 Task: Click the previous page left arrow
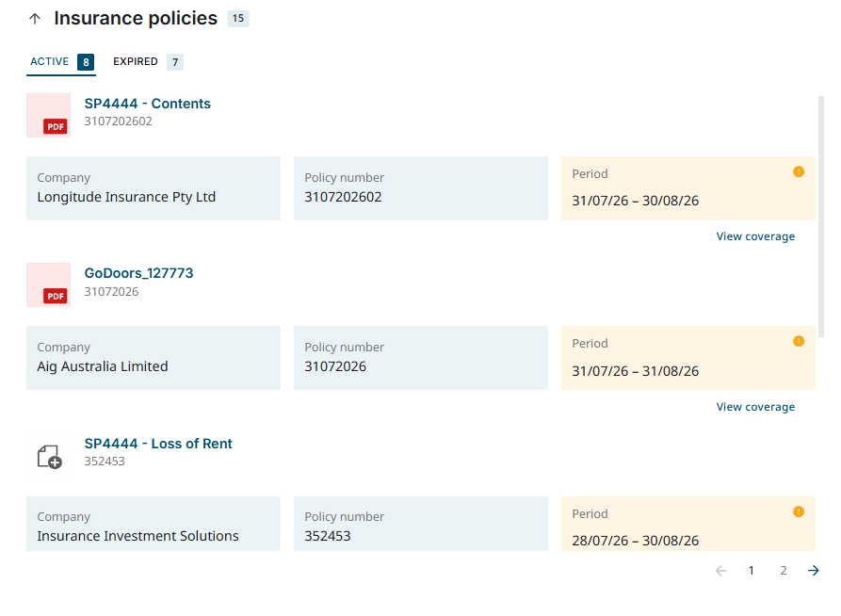pos(721,571)
